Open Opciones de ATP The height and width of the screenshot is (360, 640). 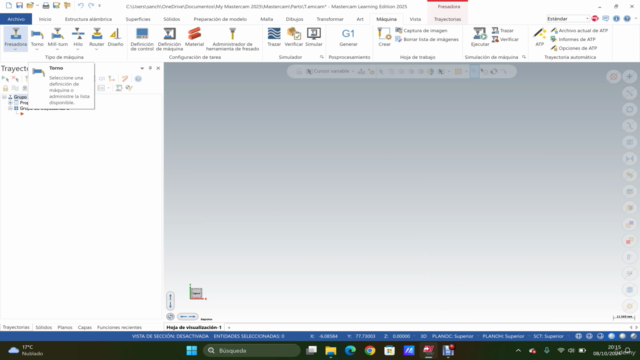[574, 48]
